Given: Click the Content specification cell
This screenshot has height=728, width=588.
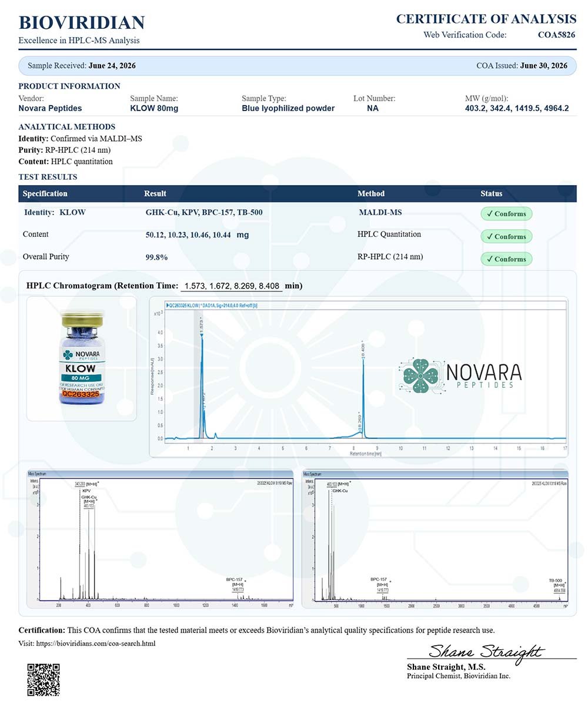Looking at the screenshot, I should tap(35, 234).
